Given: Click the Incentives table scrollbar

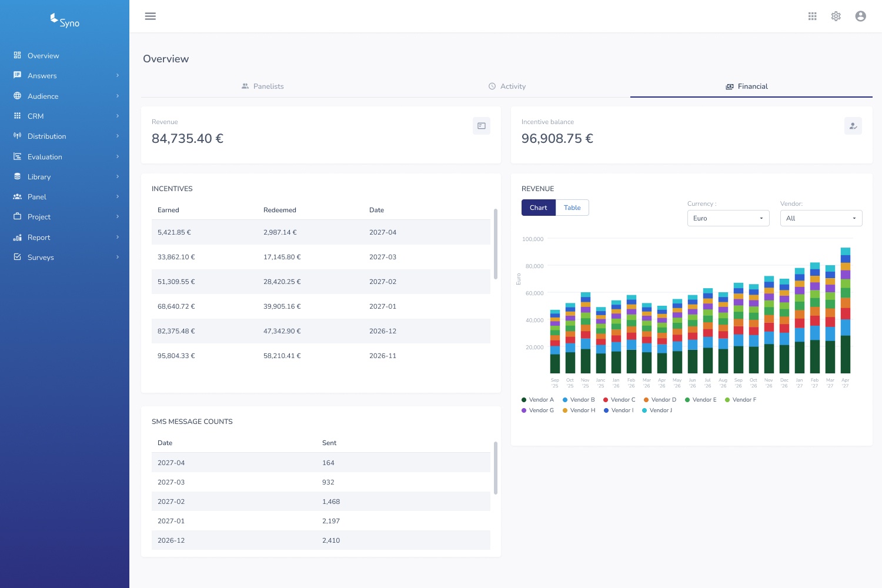Looking at the screenshot, I should [x=496, y=244].
